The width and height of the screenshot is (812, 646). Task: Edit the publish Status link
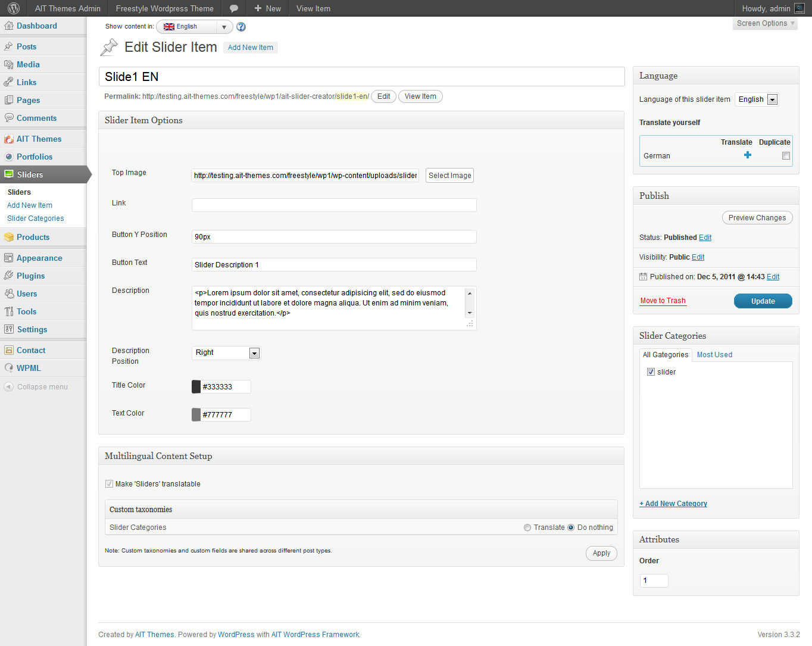tap(705, 238)
